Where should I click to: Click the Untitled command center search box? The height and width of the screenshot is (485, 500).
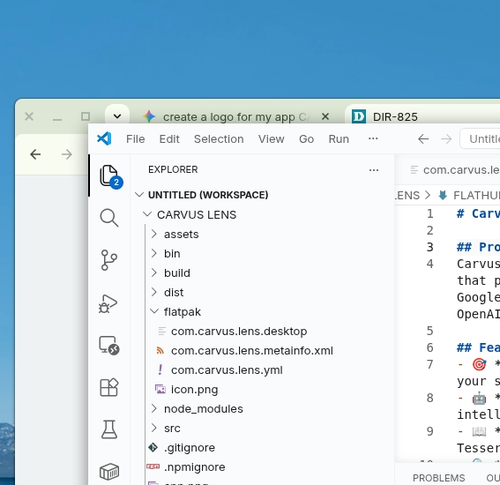point(480,139)
